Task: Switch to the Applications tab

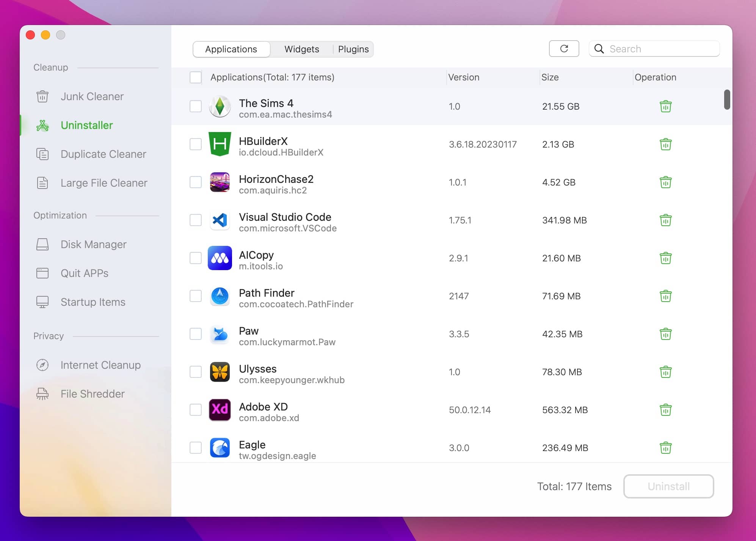Action: [x=231, y=49]
